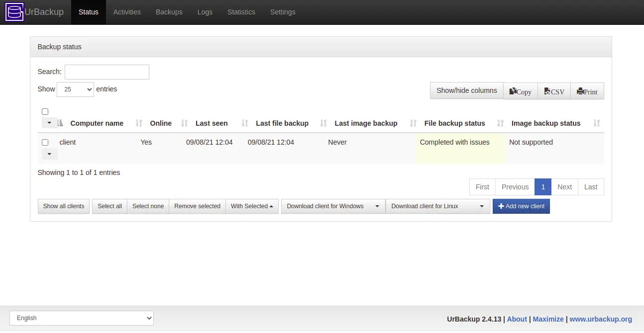644x333 pixels.
Task: Click the Show all clients button
Action: (64, 206)
